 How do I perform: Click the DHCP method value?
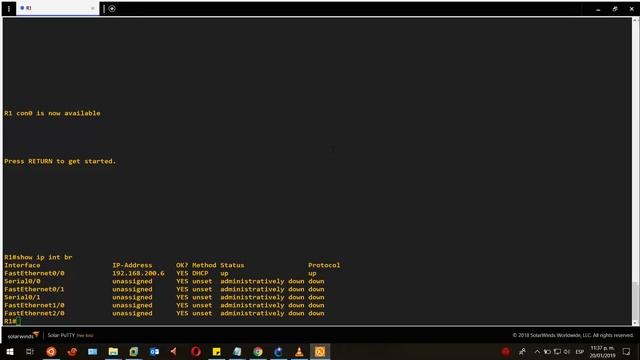click(200, 273)
